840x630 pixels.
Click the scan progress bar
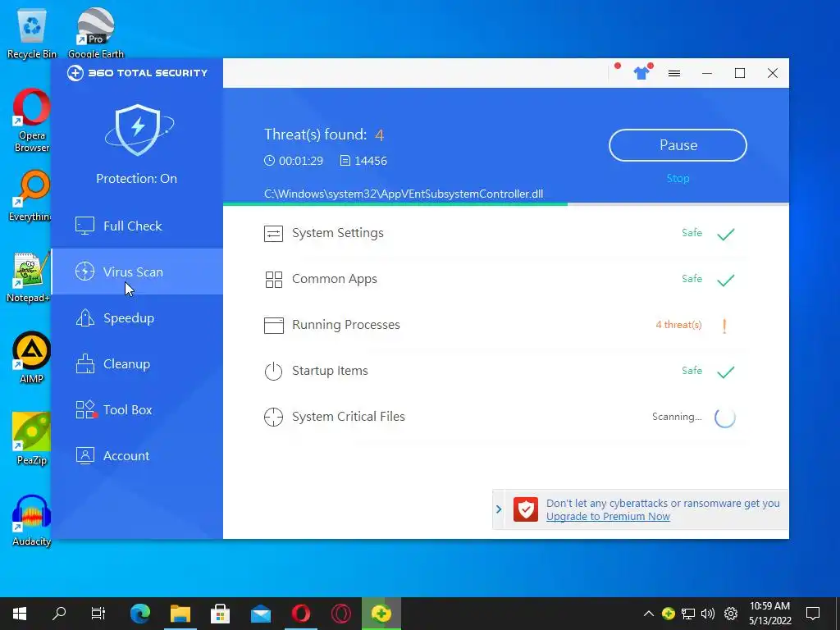pyautogui.click(x=505, y=204)
